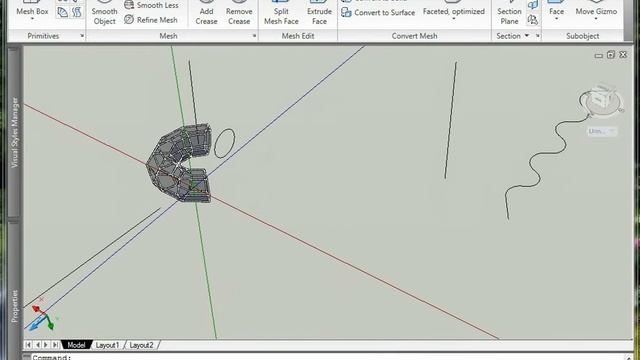640x360 pixels.
Task: Click Add Crease
Action: pos(206,13)
